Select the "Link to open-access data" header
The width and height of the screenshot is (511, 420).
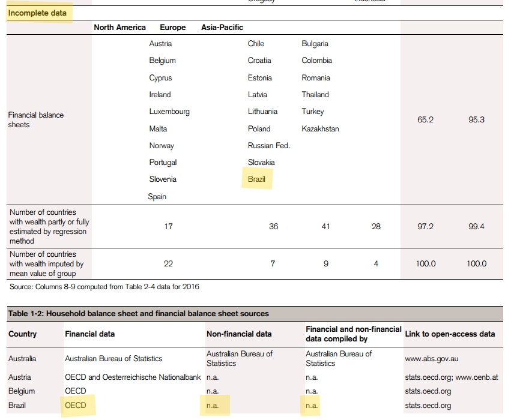pos(450,334)
